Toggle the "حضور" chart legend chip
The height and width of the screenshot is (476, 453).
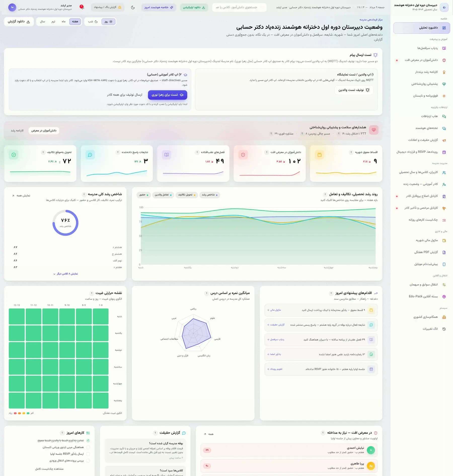(144, 195)
